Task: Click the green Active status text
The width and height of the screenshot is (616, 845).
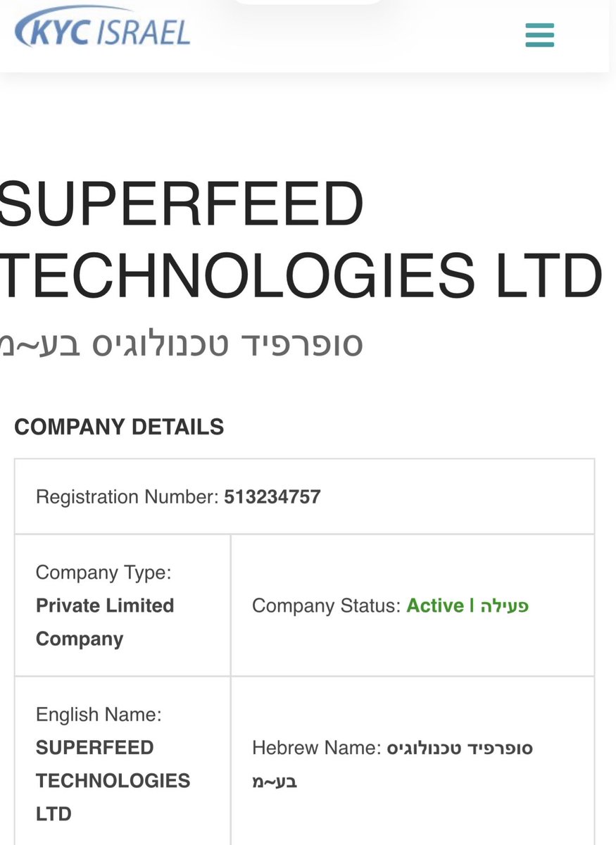Action: [x=435, y=606]
